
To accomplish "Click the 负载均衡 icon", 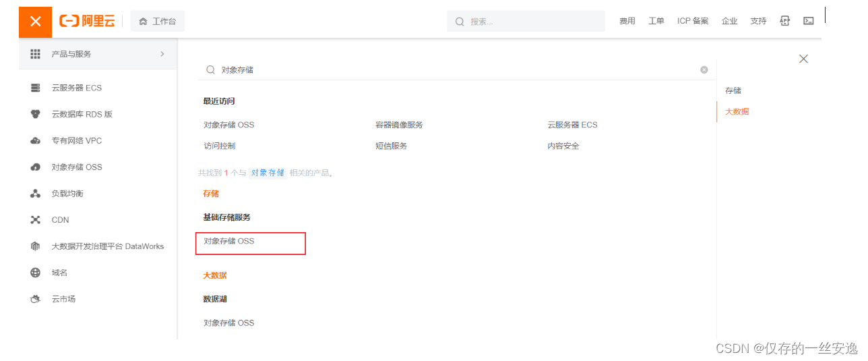I will click(36, 194).
